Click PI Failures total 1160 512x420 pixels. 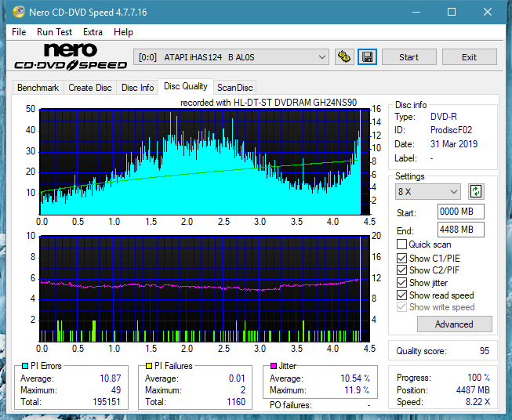(x=236, y=402)
